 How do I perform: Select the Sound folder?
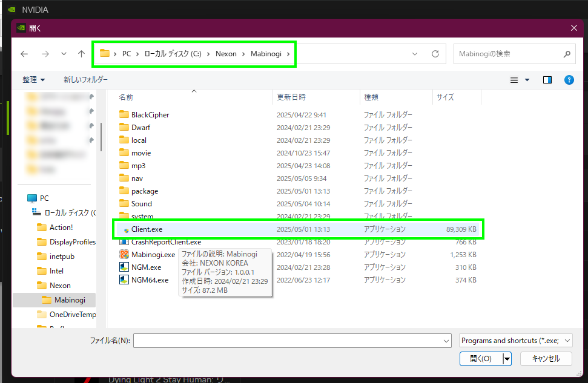(141, 204)
